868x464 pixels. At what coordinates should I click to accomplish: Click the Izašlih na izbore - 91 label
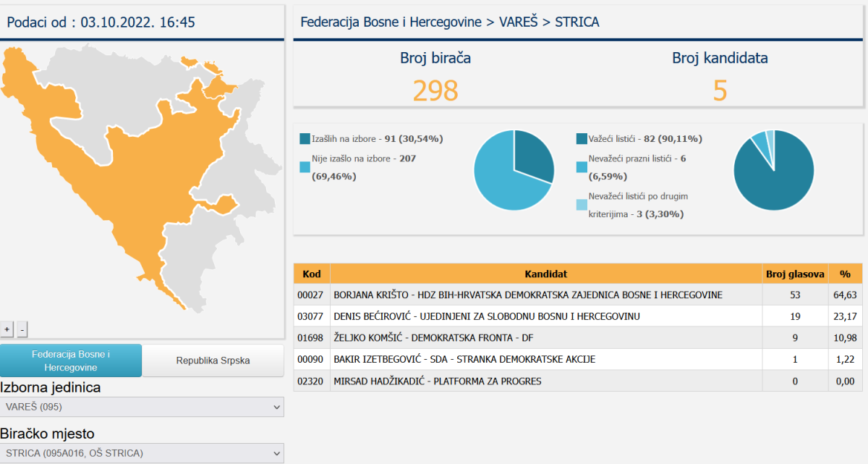click(377, 138)
